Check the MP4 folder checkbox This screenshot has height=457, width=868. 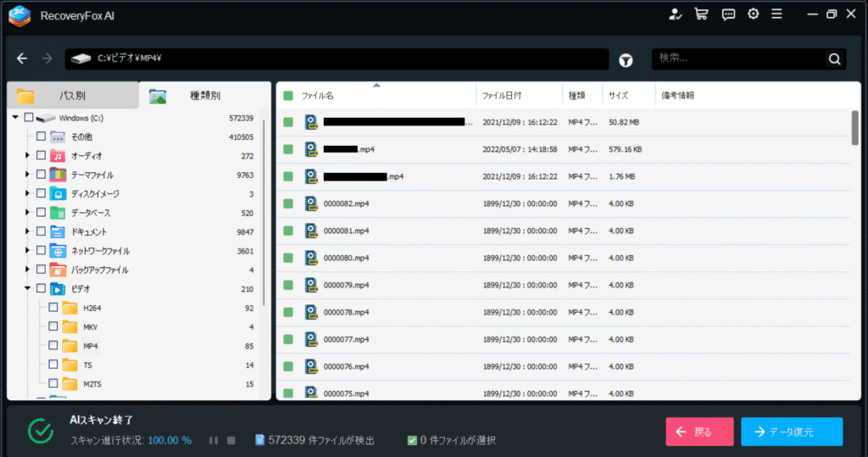[x=53, y=345]
